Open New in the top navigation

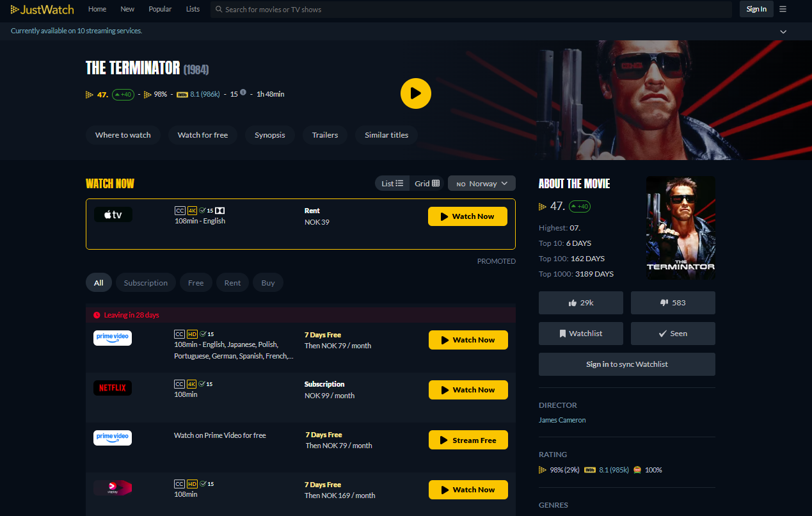click(x=127, y=9)
